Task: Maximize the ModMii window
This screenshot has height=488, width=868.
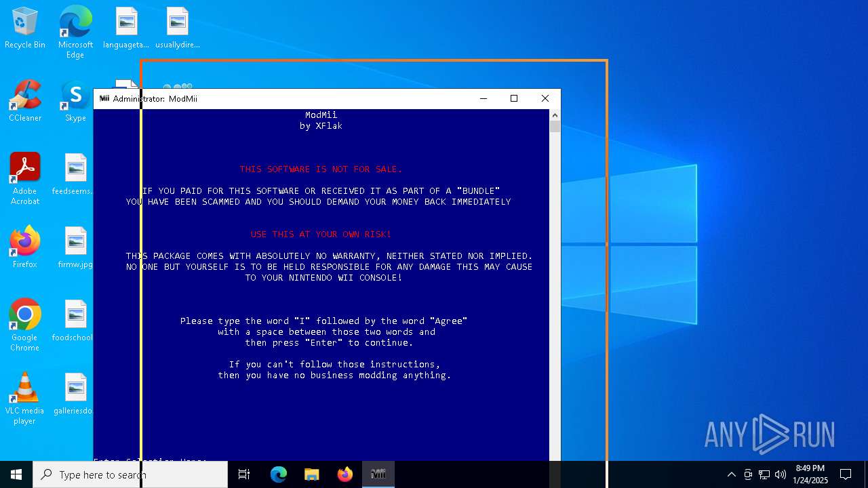Action: coord(514,98)
